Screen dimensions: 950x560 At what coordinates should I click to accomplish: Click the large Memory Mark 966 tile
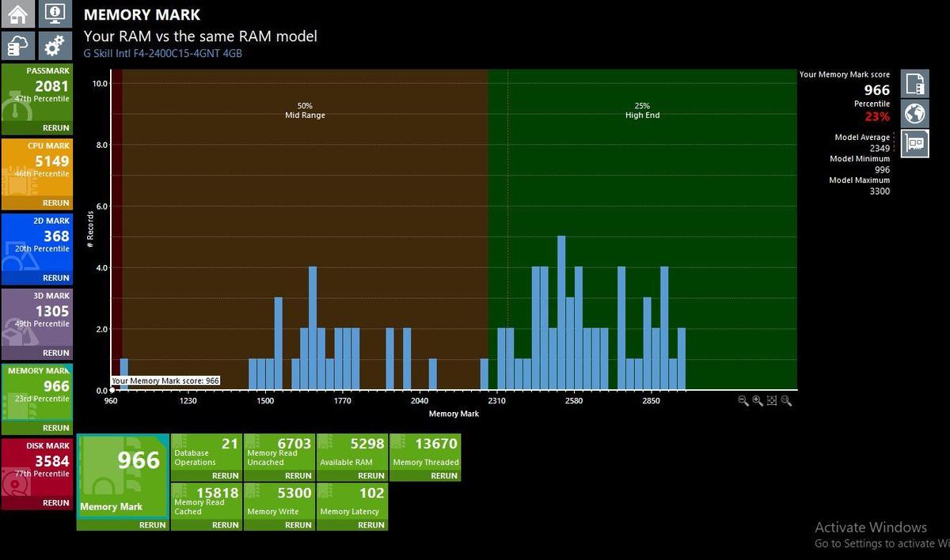click(123, 482)
